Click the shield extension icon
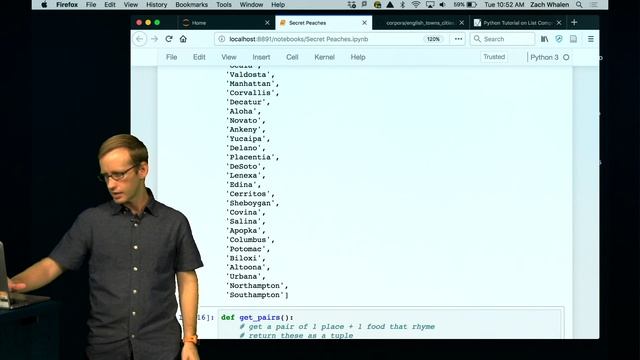 (x=559, y=39)
